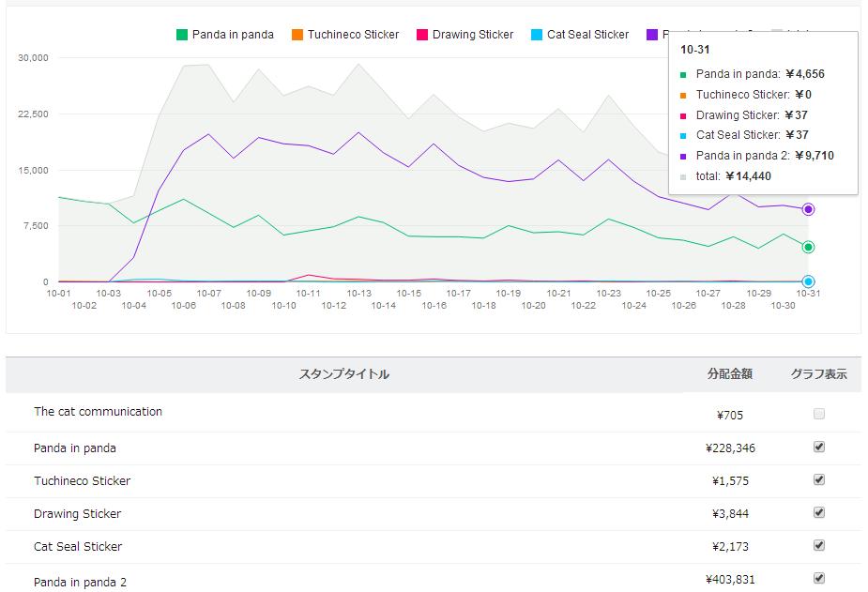
Task: Click the Drawing Sticker legend label
Action: [x=473, y=35]
